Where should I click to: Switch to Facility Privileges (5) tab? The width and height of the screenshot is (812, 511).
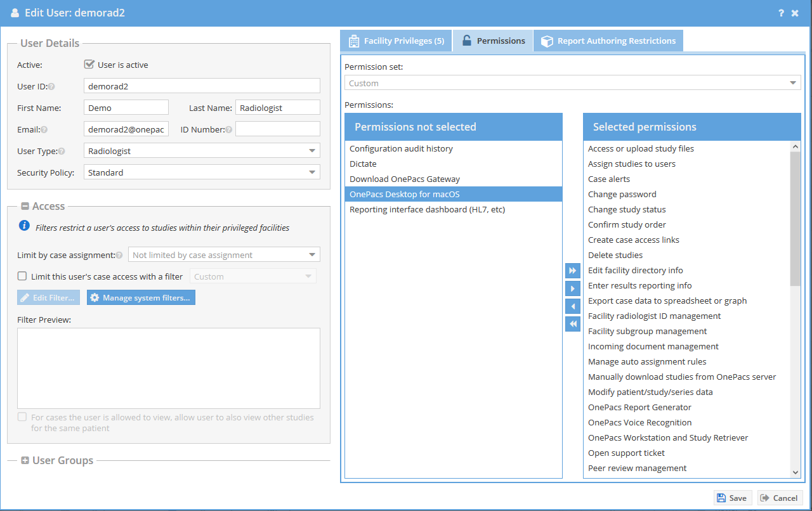tap(396, 41)
